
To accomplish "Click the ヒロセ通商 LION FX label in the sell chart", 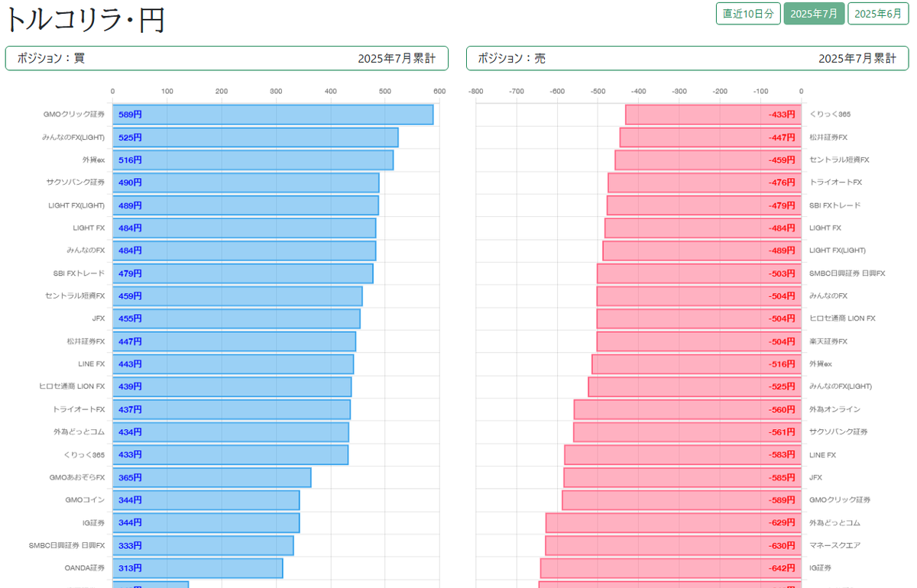I will click(x=842, y=318).
